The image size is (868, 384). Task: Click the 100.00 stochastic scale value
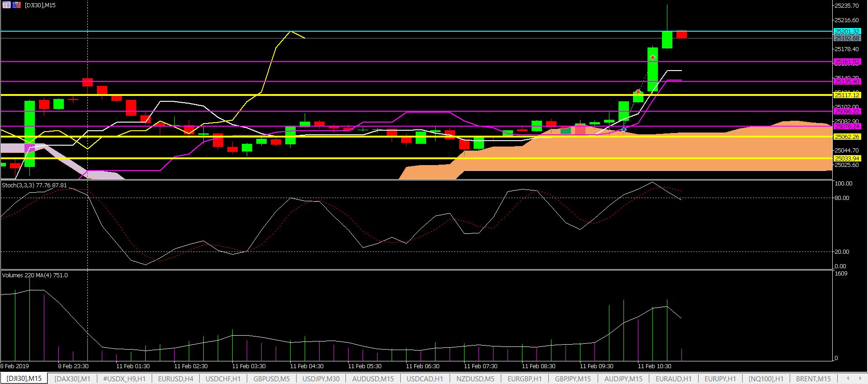(x=844, y=184)
